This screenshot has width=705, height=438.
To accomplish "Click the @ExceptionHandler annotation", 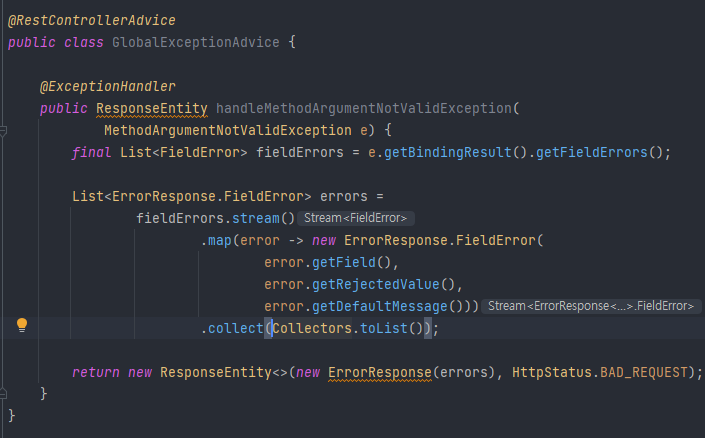I will coord(107,86).
